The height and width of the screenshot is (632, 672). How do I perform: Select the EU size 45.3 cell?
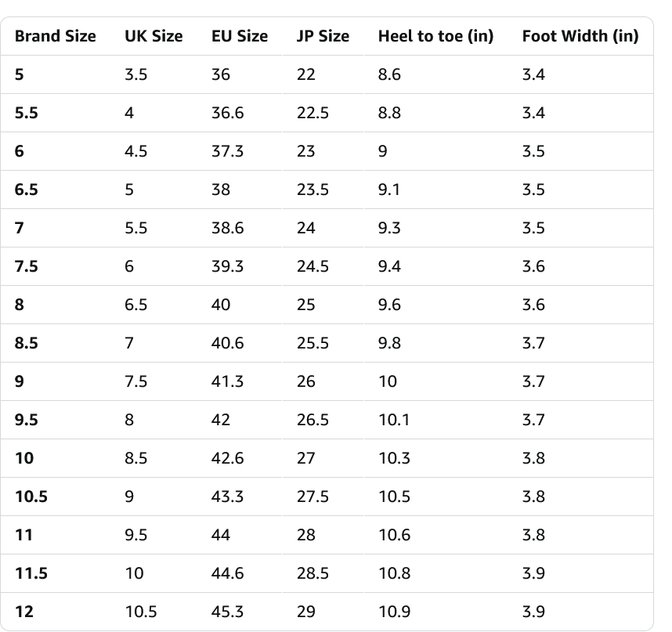click(227, 612)
